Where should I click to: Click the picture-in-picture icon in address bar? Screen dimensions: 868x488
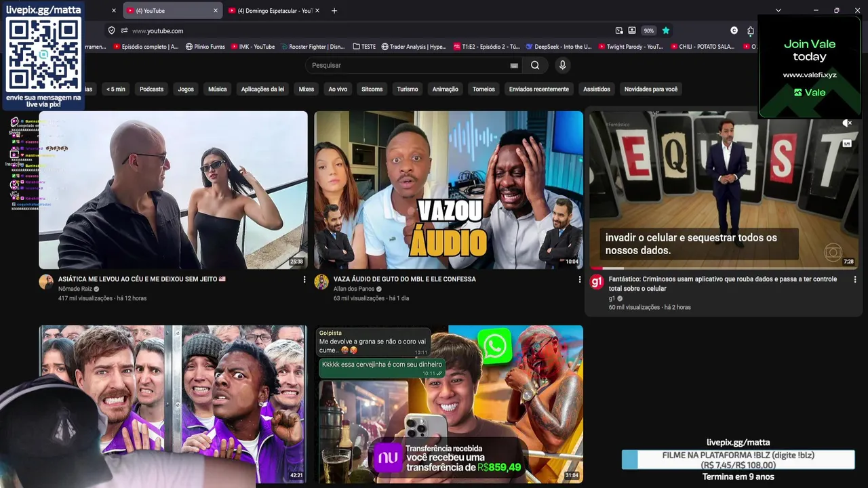coord(619,30)
